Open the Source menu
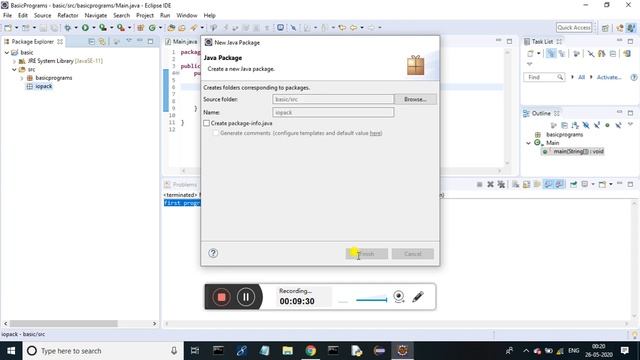Image resolution: width=640 pixels, height=360 pixels. [42, 15]
